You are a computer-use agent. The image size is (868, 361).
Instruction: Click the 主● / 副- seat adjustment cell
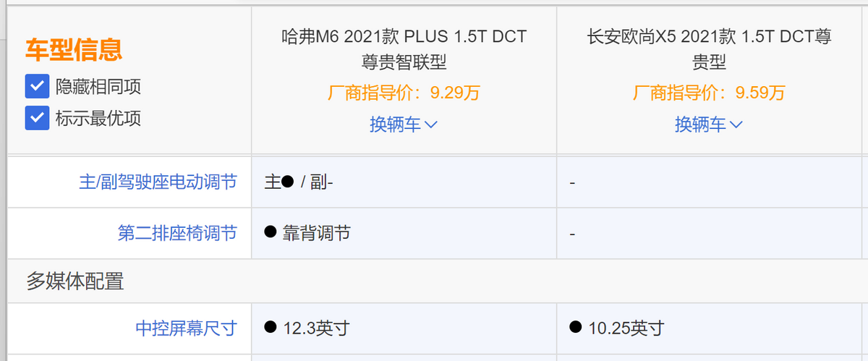click(299, 182)
